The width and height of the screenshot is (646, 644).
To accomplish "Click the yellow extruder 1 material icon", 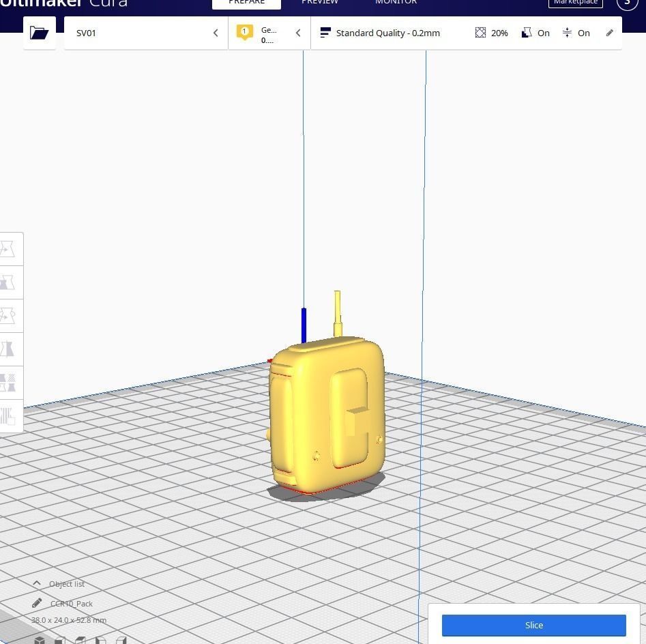I will (244, 32).
